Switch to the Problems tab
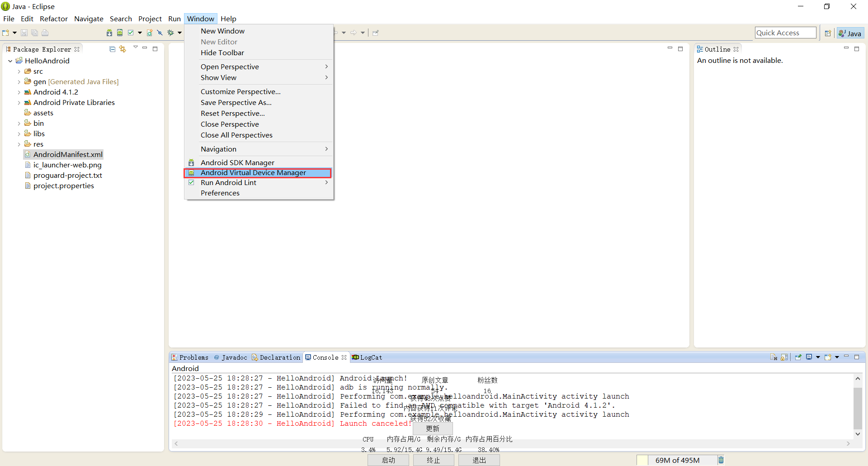868x466 pixels. coord(190,357)
